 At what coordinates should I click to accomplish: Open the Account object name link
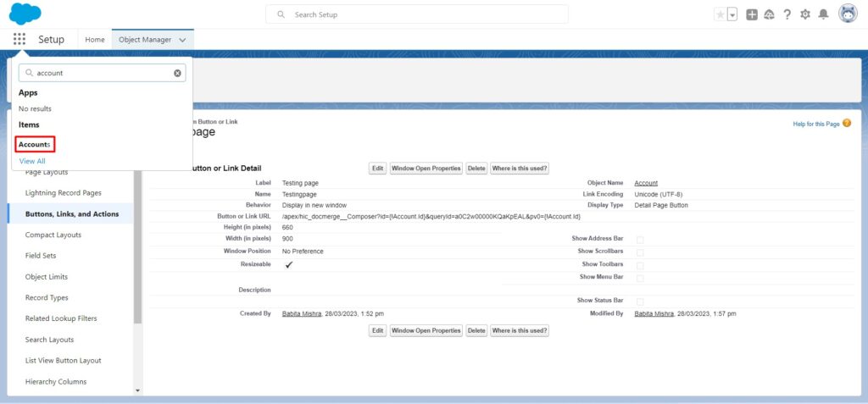click(646, 183)
